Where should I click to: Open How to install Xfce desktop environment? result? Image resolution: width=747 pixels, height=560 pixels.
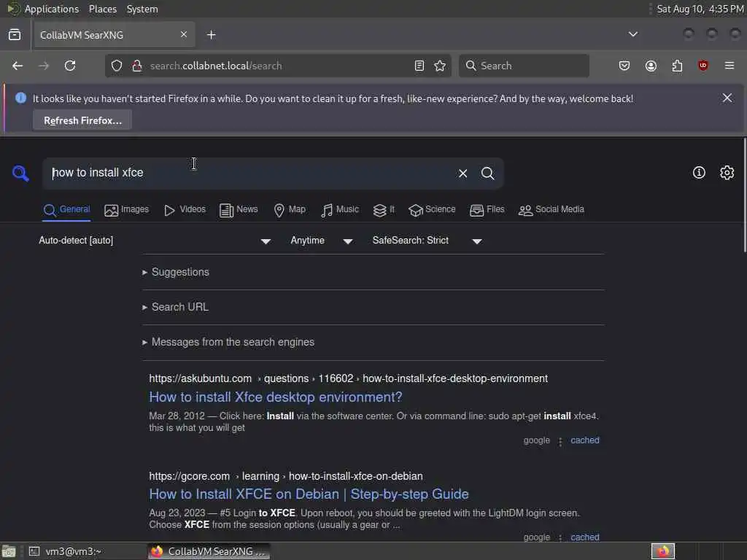point(275,397)
